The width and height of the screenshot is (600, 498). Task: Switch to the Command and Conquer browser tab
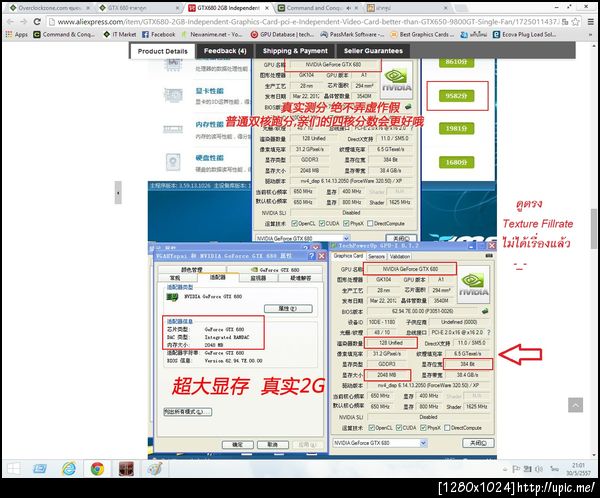click(316, 8)
